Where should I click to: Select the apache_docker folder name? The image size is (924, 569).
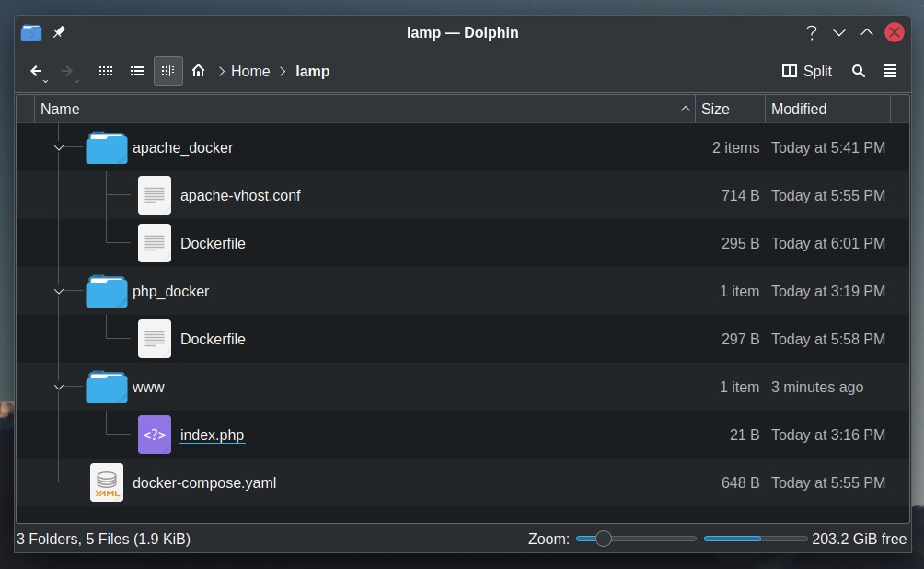(x=182, y=148)
